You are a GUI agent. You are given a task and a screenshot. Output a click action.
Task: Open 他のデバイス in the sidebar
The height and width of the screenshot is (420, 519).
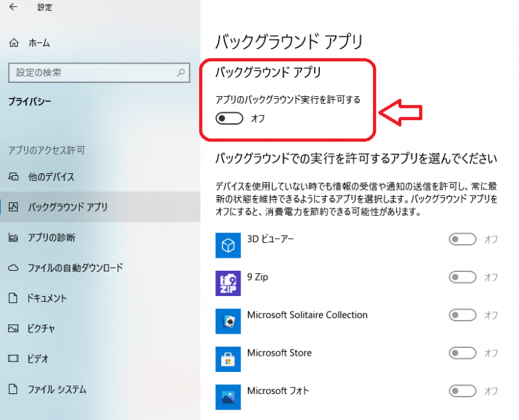51,177
